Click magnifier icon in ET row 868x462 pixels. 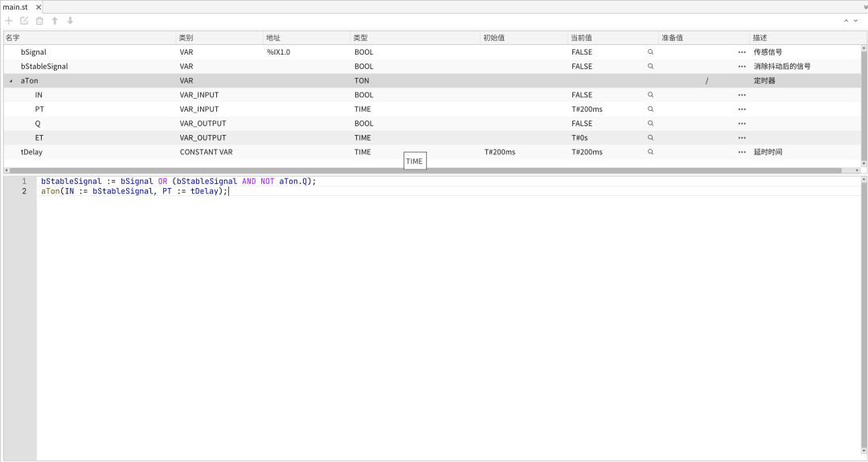[x=650, y=137]
